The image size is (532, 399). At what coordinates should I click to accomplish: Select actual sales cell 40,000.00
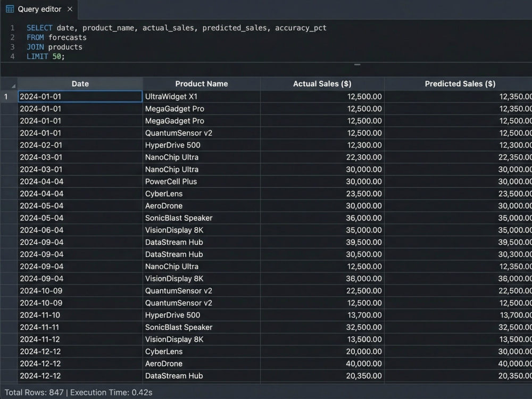[x=322, y=364]
